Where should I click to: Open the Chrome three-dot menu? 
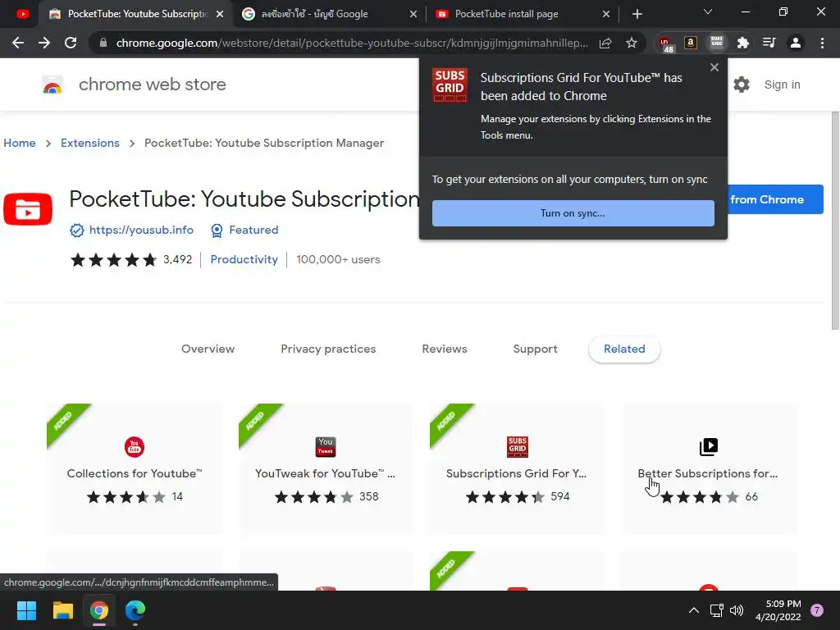(822, 43)
